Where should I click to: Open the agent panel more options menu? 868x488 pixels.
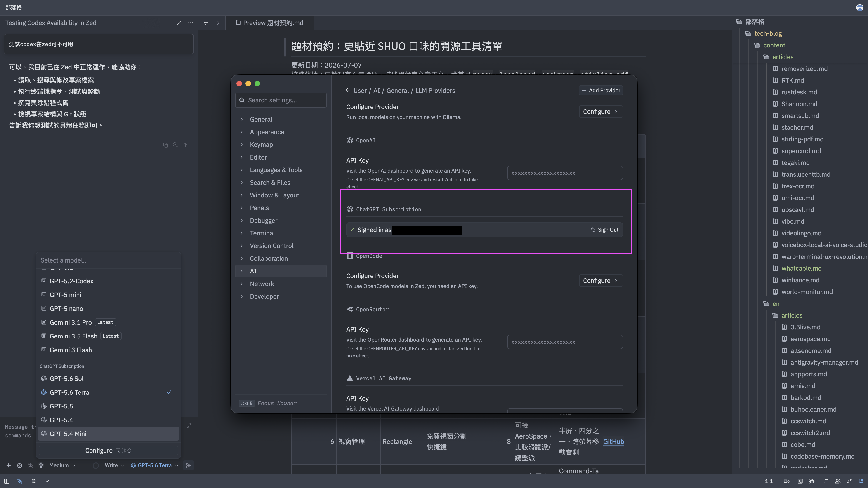click(191, 23)
